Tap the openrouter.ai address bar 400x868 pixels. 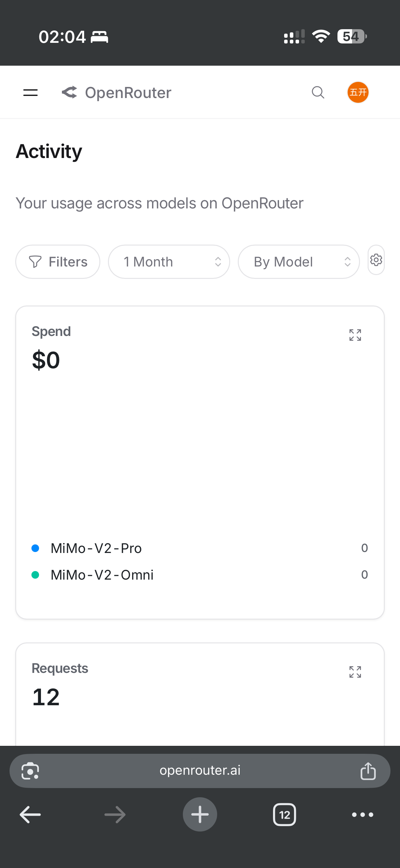[x=200, y=771]
